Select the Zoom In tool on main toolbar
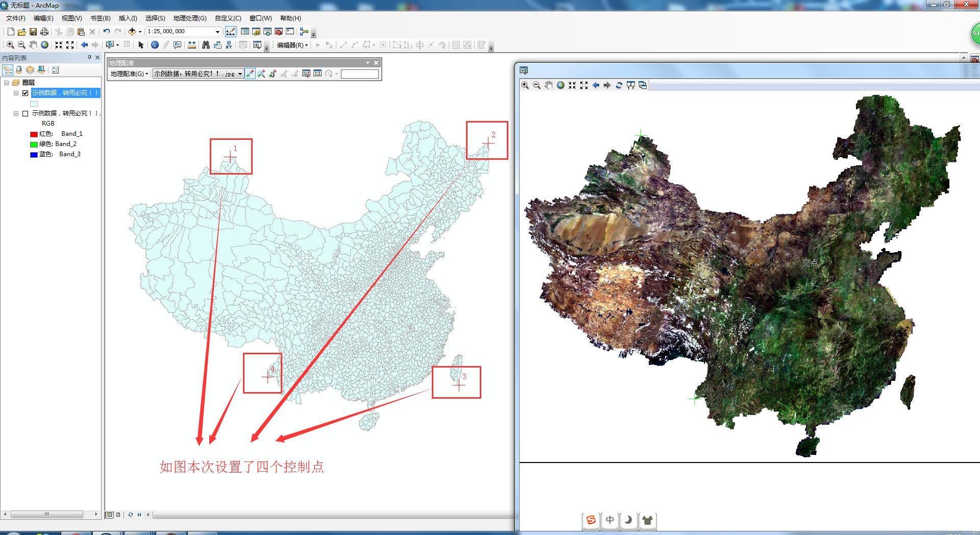Viewport: 980px width, 535px height. coord(10,45)
